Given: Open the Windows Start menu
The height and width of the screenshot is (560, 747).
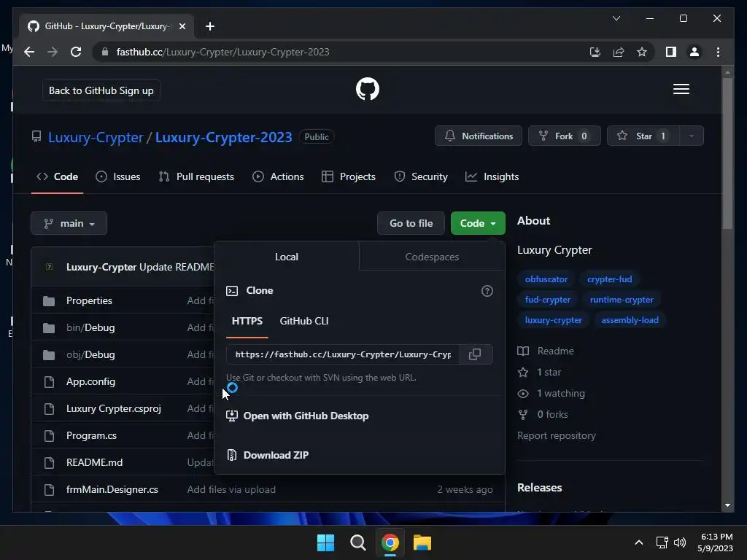Looking at the screenshot, I should point(325,542).
